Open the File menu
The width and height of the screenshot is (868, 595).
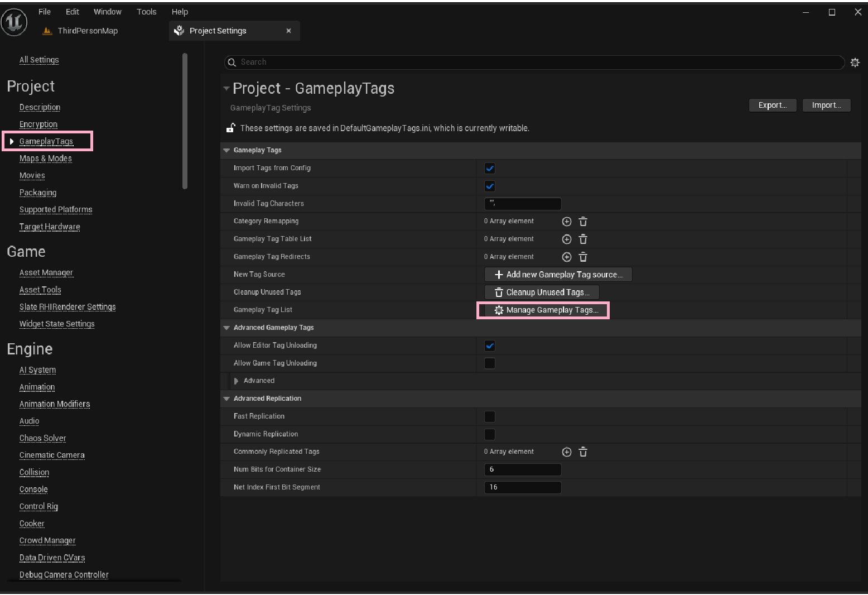tap(45, 12)
